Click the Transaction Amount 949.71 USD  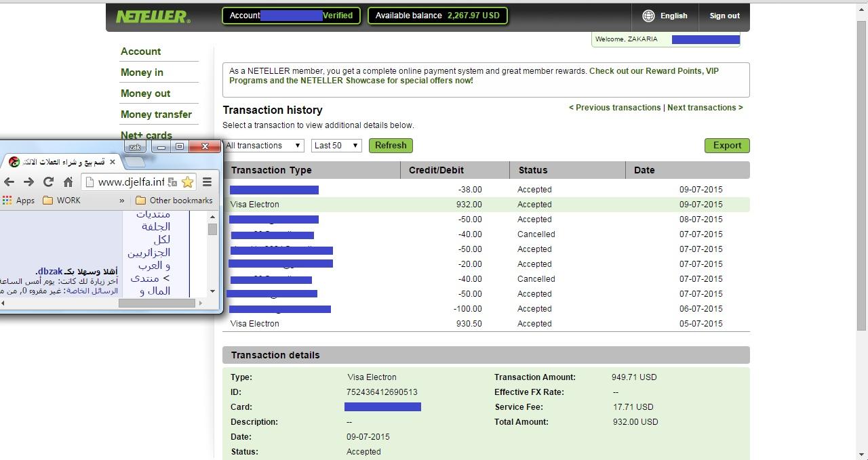pyautogui.click(x=634, y=377)
